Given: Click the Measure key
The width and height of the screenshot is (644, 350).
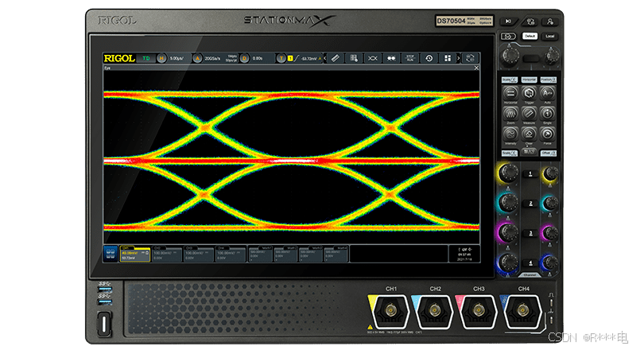Looking at the screenshot, I should [x=529, y=113].
